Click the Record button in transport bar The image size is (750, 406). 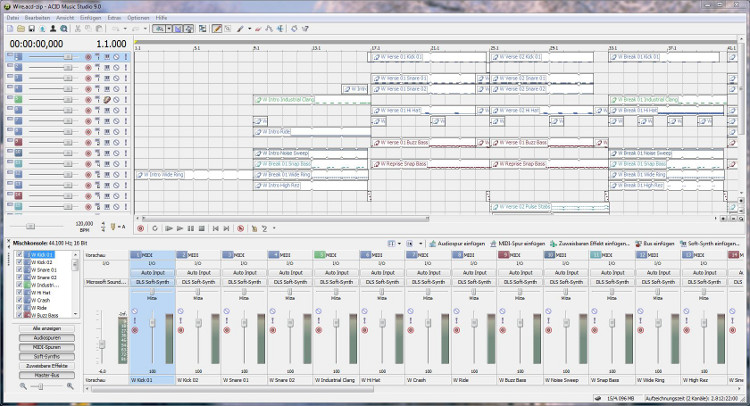click(x=141, y=229)
